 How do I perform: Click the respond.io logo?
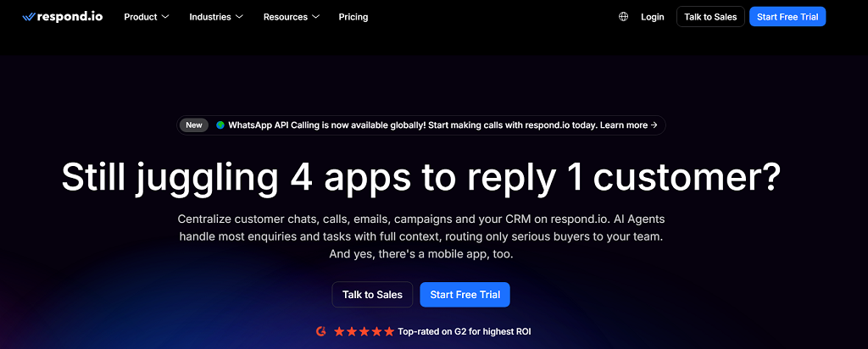[x=63, y=17]
